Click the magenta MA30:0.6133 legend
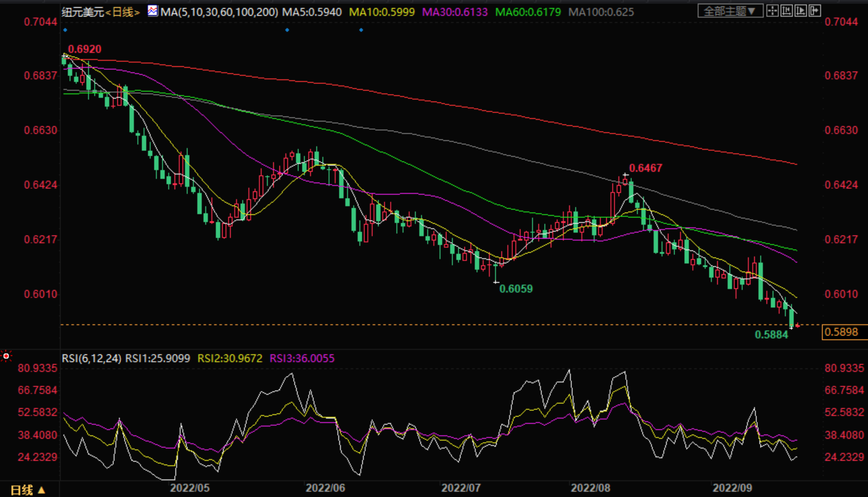The width and height of the screenshot is (868, 497). (x=455, y=12)
